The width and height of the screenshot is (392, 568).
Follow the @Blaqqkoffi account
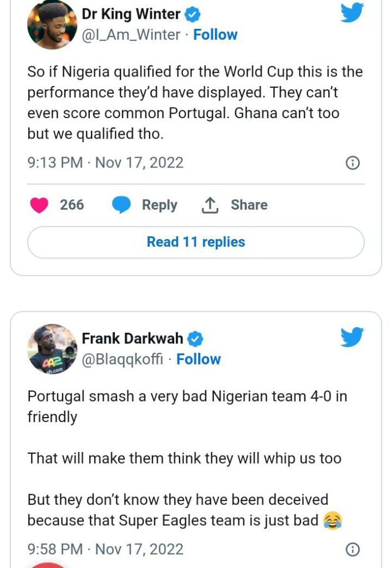tap(198, 359)
